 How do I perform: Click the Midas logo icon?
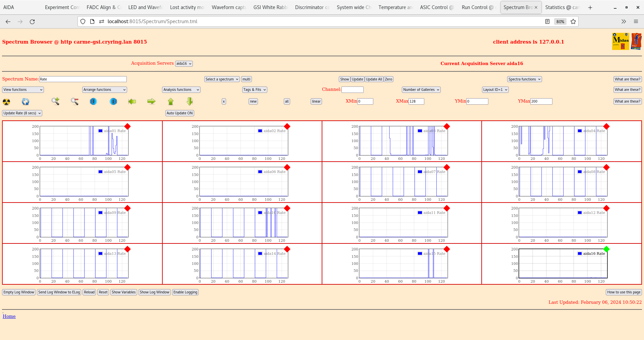tap(621, 41)
